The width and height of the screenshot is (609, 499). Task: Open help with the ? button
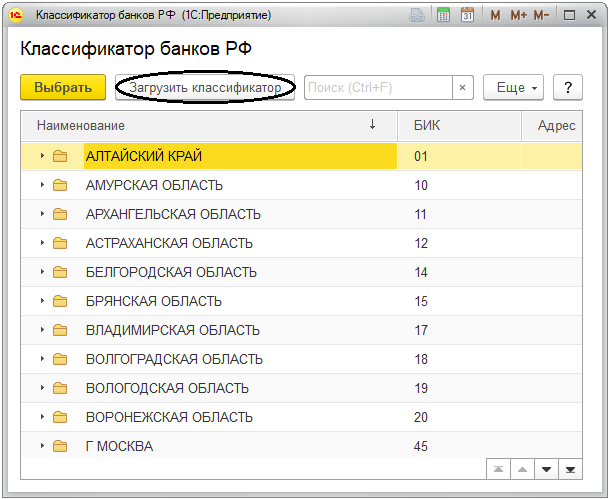click(x=568, y=88)
